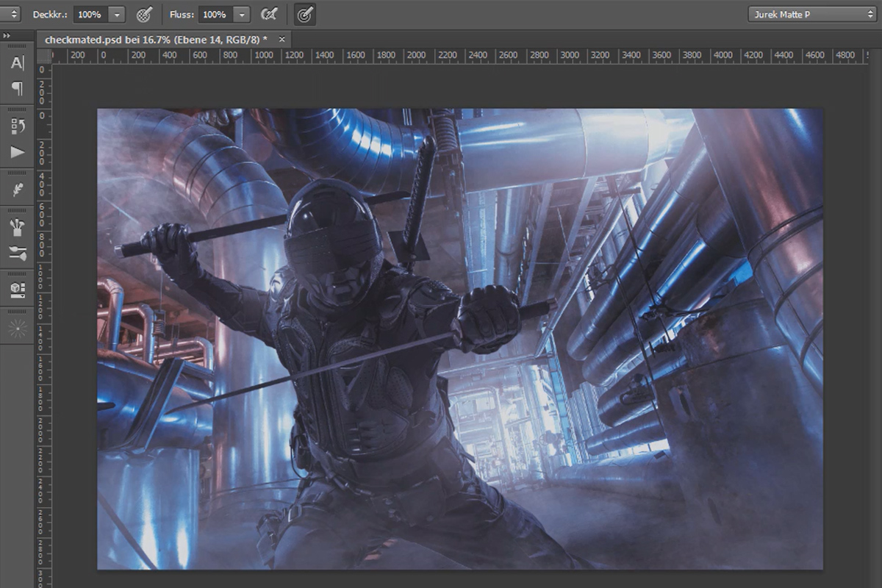Click the feather panel icon
Screen dimensions: 882x588
(x=17, y=190)
